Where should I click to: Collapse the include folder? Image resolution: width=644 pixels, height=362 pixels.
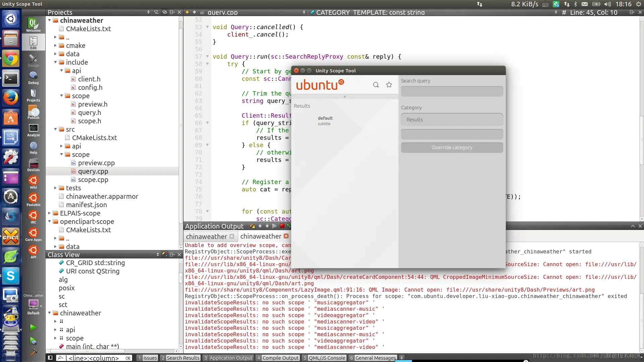click(x=55, y=62)
